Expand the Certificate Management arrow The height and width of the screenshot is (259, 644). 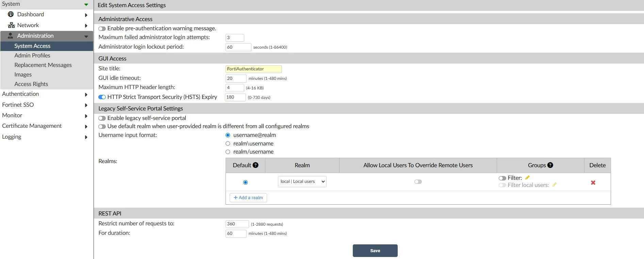[86, 127]
